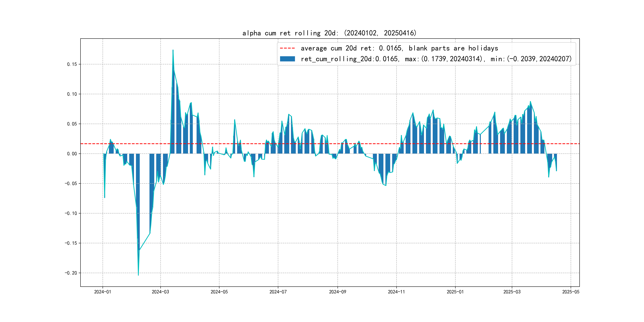Click the 2025-03 x-axis tick label
The image size is (644, 322).
pos(512,292)
